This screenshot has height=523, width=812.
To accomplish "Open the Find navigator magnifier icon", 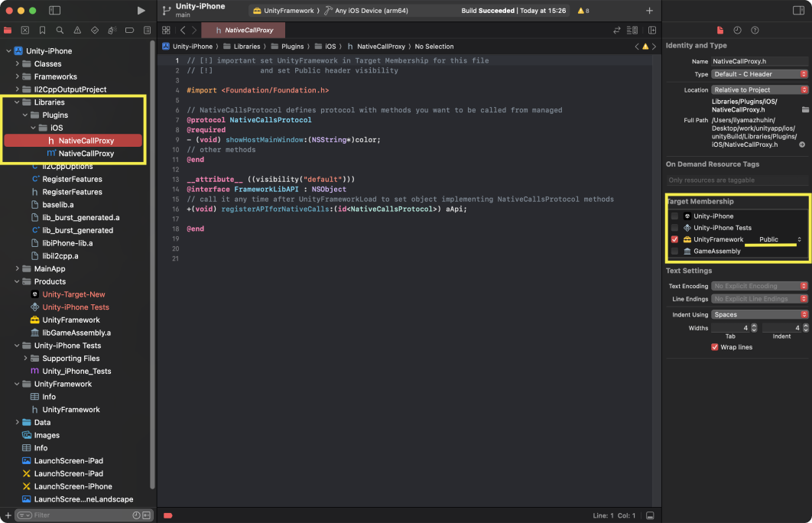I will (x=60, y=31).
